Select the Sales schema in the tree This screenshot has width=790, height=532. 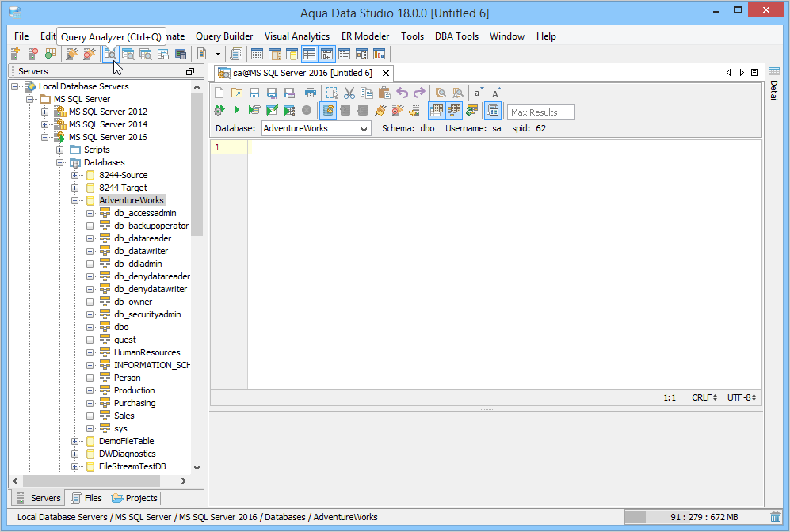pyautogui.click(x=124, y=416)
